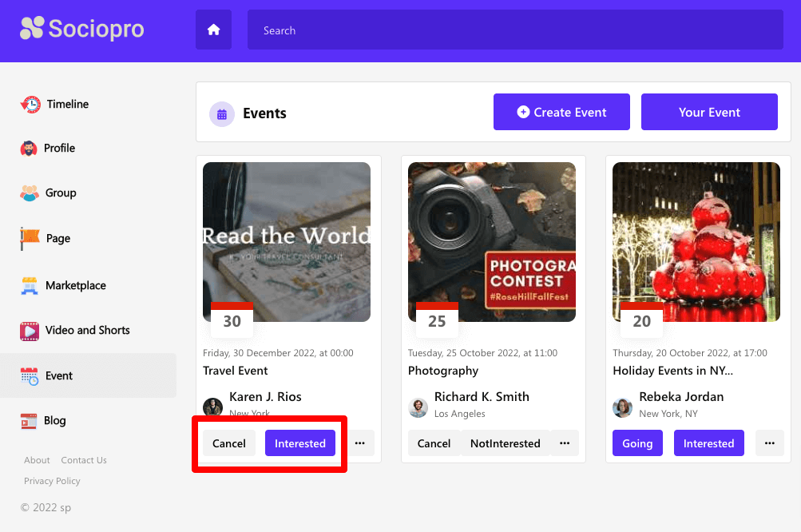Open Timeline from the sidebar
This screenshot has height=532, width=801.
coord(67,104)
